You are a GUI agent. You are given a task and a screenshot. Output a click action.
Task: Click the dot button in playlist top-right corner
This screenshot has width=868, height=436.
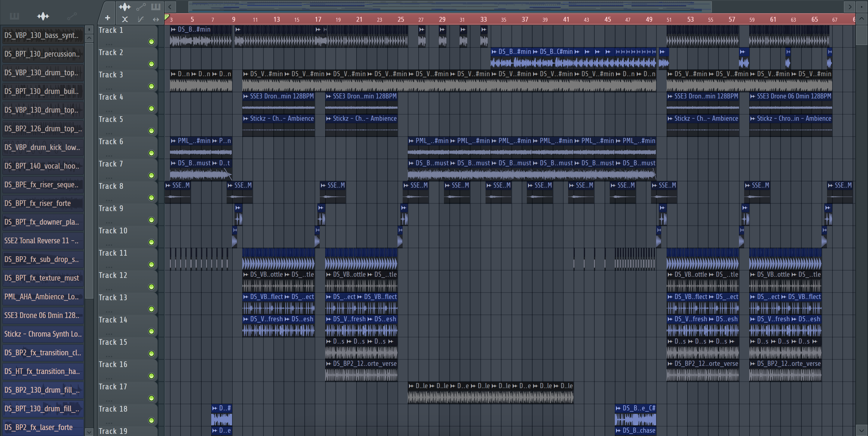862,6
